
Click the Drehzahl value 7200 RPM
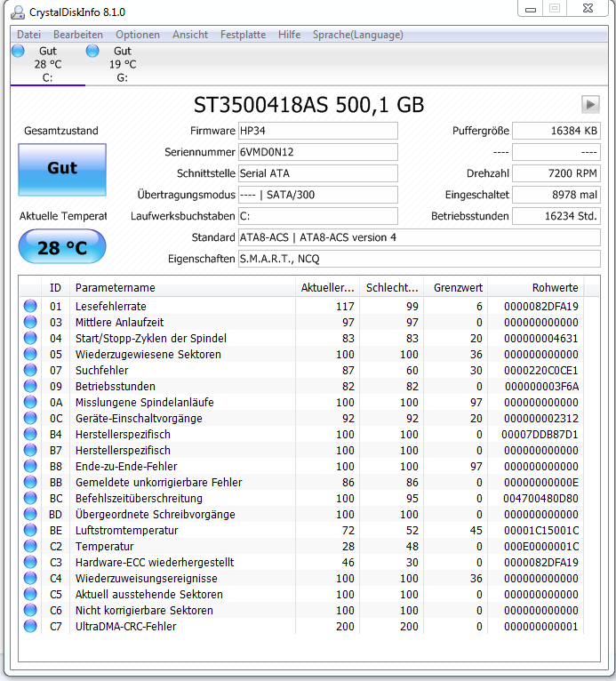pos(556,173)
